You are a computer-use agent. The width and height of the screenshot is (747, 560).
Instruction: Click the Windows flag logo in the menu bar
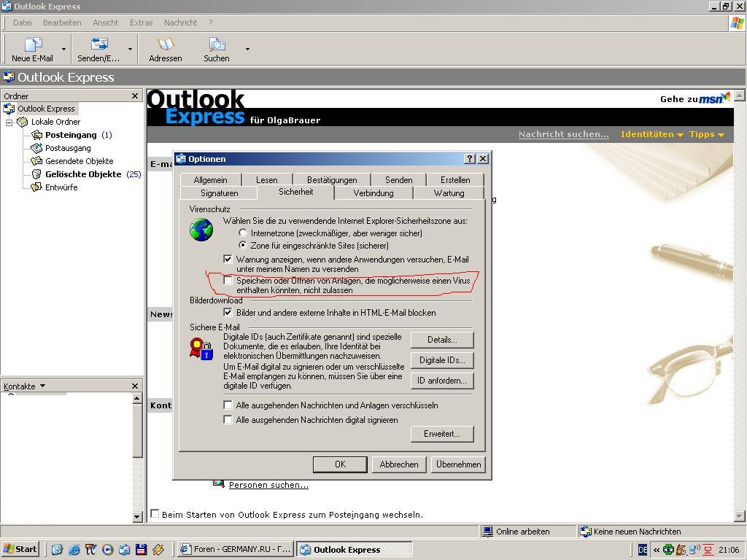pos(737,23)
